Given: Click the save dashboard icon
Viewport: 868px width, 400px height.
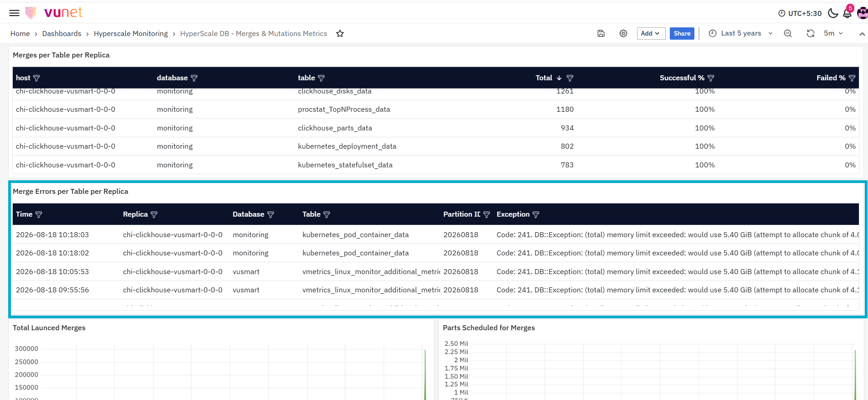Looking at the screenshot, I should click(x=601, y=33).
